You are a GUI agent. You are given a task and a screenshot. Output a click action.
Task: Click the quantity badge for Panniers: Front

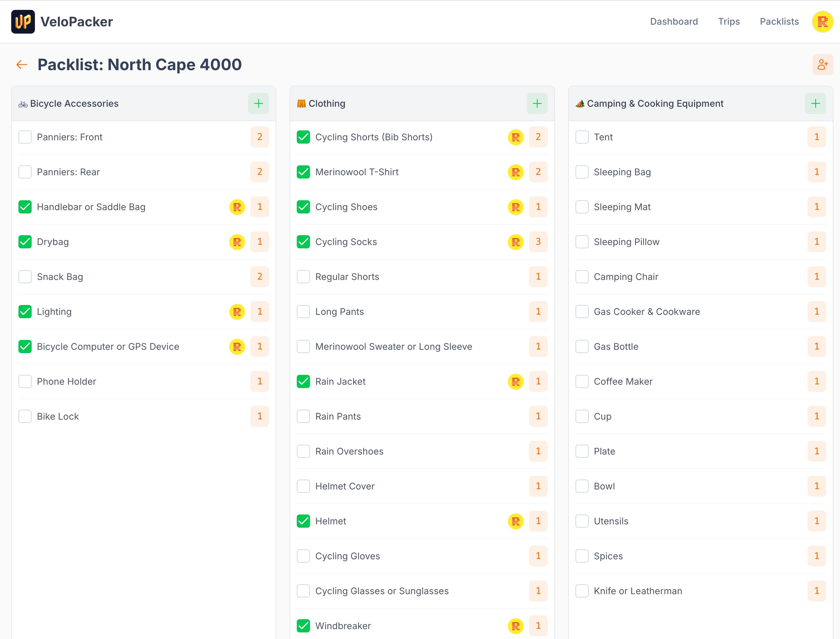pos(260,137)
